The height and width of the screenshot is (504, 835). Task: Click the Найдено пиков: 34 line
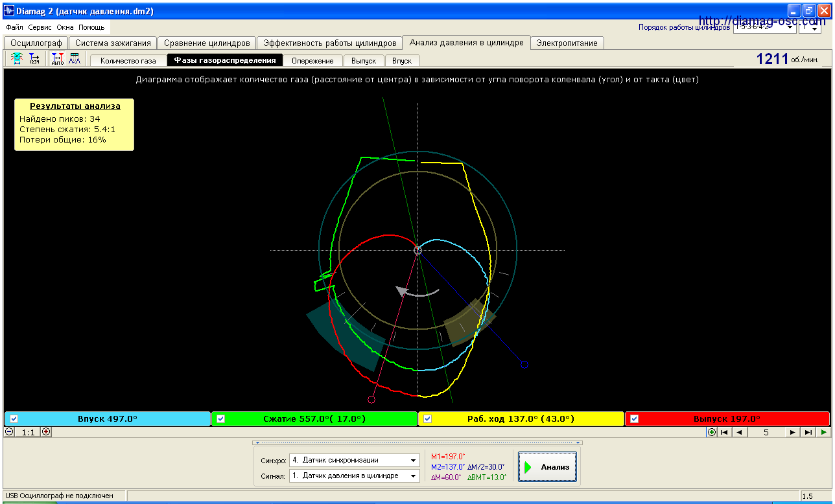60,119
